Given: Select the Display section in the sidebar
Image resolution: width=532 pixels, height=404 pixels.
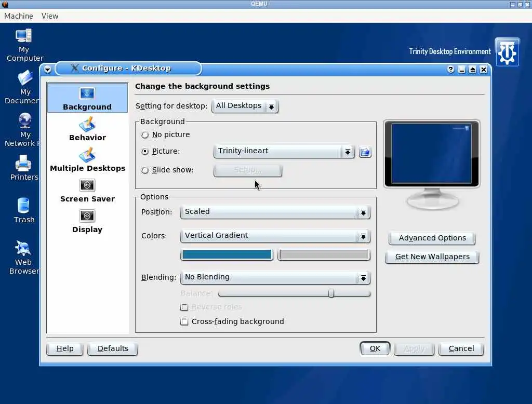Looking at the screenshot, I should click(87, 221).
